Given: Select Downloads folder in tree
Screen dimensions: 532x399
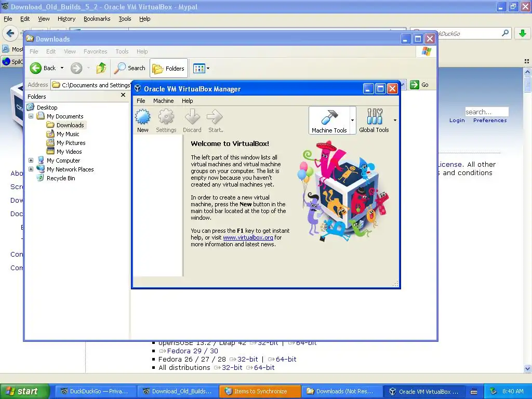Looking at the screenshot, I should pos(70,125).
